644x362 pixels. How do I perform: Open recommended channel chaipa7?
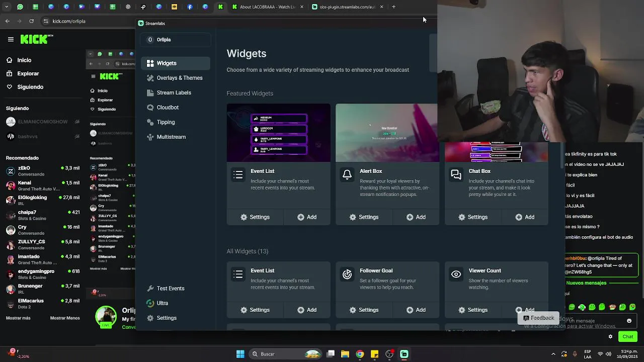point(43,215)
